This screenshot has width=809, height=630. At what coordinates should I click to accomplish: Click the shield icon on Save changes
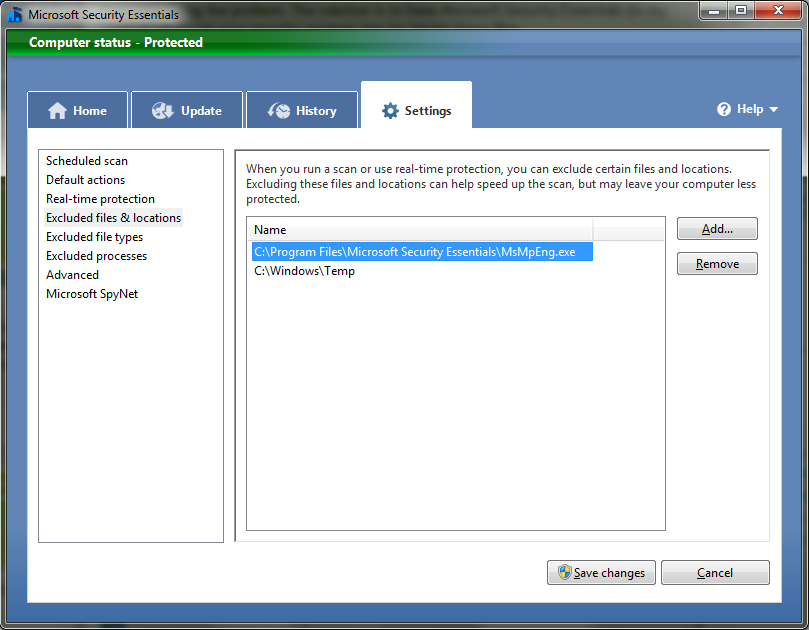tap(565, 572)
